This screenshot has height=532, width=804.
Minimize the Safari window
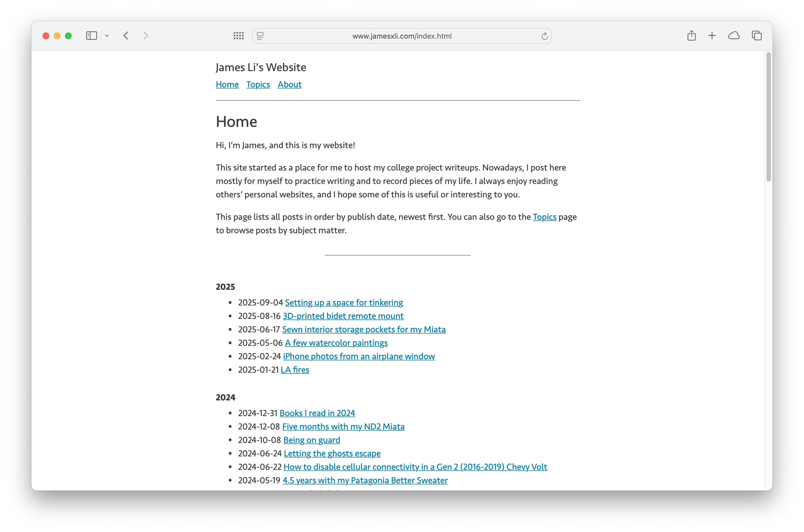click(x=57, y=36)
